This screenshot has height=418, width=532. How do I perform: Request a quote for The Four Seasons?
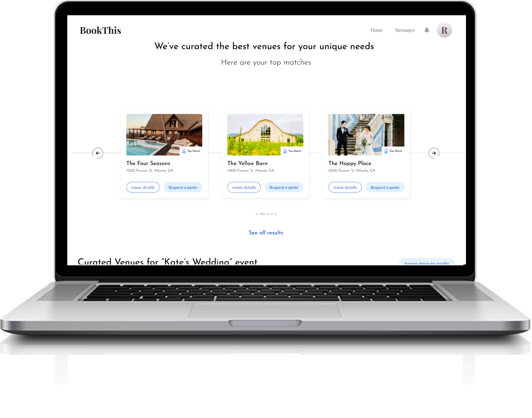[x=183, y=188]
